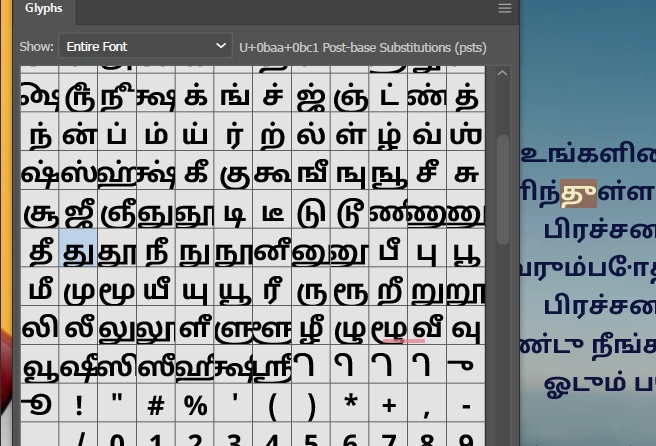This screenshot has height=446, width=656.
Task: Select the தூ glyph cell in the grid
Action: 117,248
